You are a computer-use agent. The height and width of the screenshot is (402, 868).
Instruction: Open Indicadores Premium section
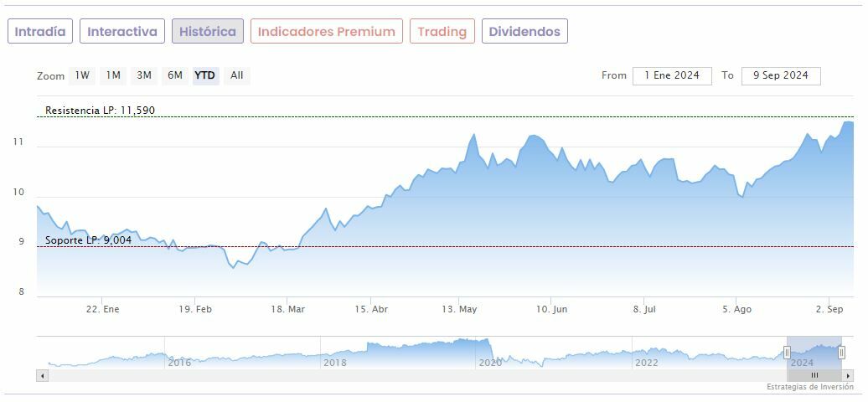pyautogui.click(x=326, y=32)
